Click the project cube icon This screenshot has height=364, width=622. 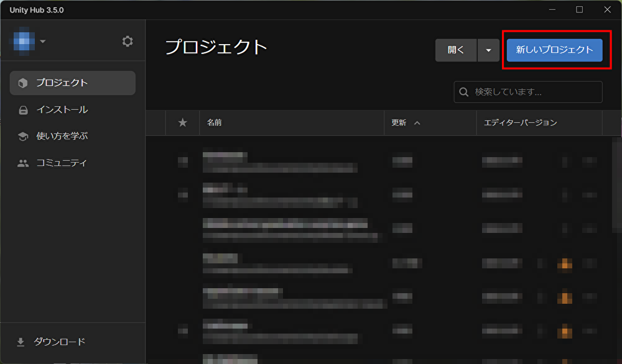click(23, 83)
